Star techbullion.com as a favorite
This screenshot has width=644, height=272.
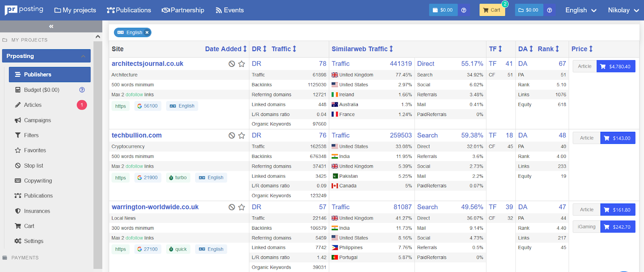click(x=242, y=135)
